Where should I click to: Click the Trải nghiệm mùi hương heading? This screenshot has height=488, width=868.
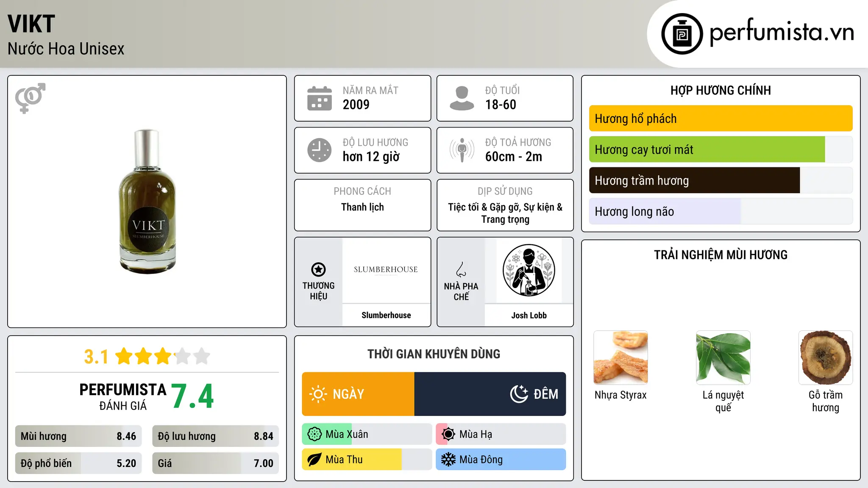click(x=721, y=255)
